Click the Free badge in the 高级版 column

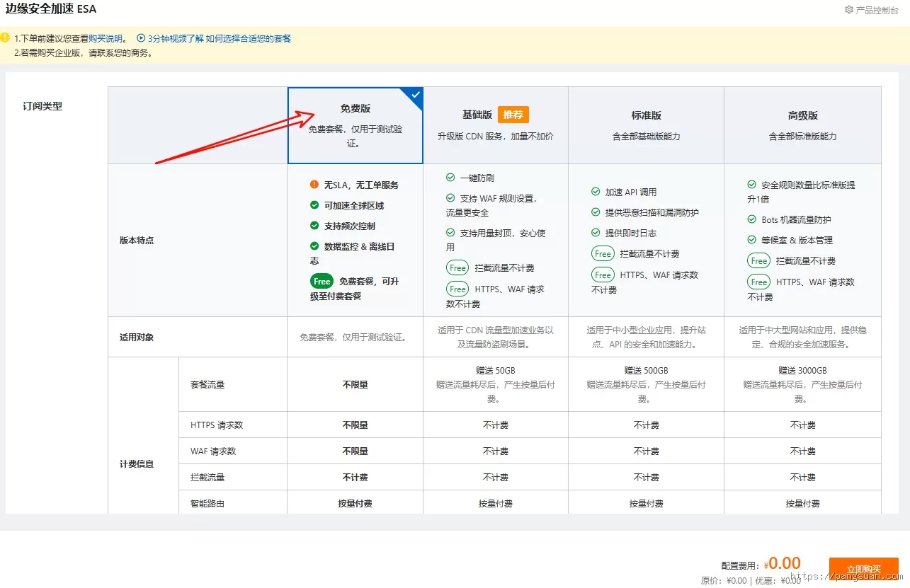[758, 260]
